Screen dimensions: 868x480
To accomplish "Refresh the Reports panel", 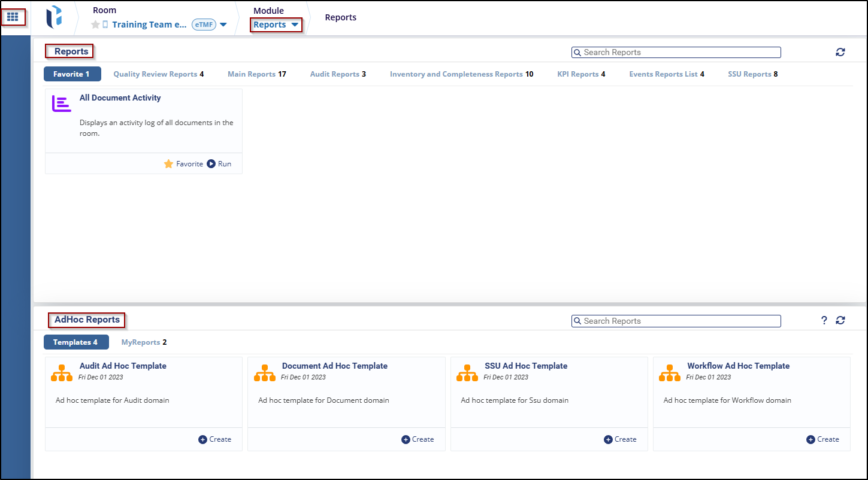I will [x=840, y=52].
